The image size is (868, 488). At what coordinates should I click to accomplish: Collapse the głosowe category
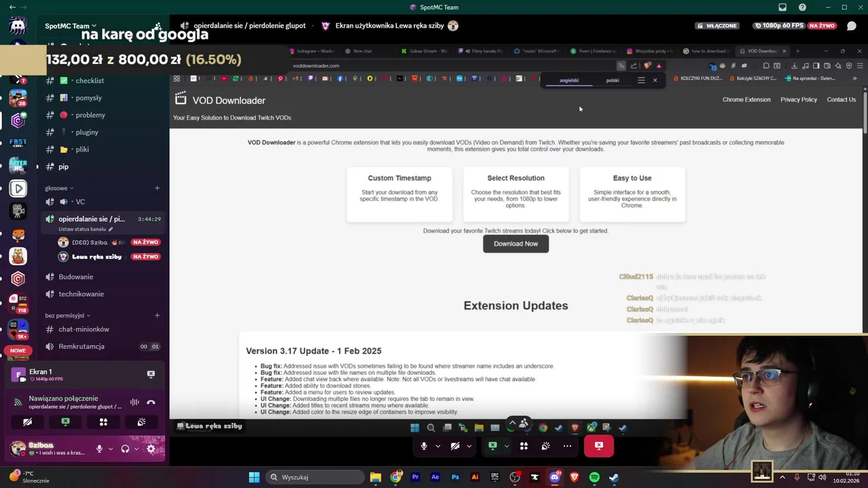[59, 188]
